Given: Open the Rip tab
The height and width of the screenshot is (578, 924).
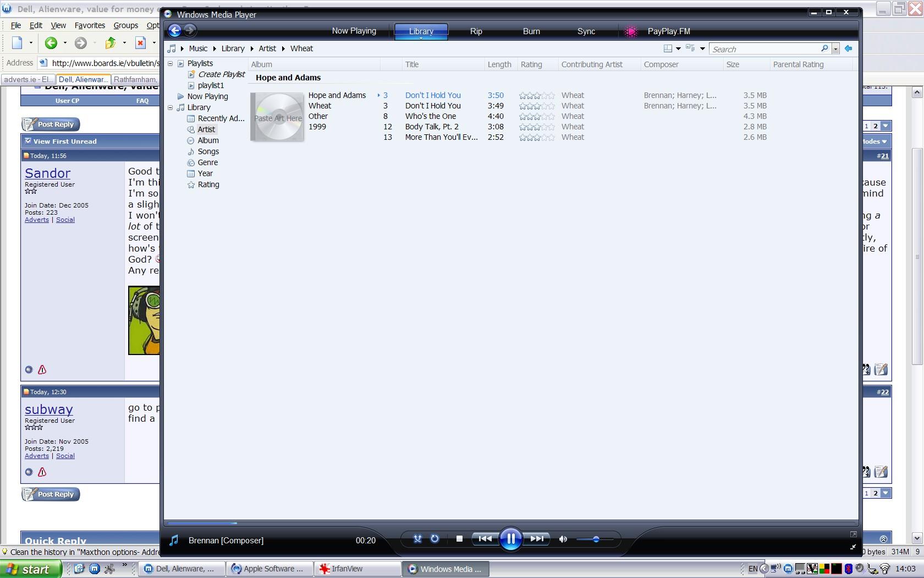Looking at the screenshot, I should pos(476,31).
